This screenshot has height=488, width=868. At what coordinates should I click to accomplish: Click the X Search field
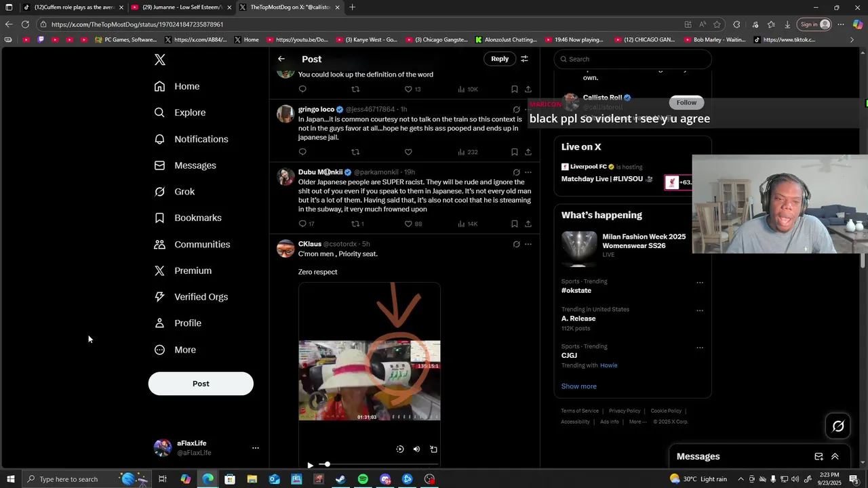tap(633, 59)
